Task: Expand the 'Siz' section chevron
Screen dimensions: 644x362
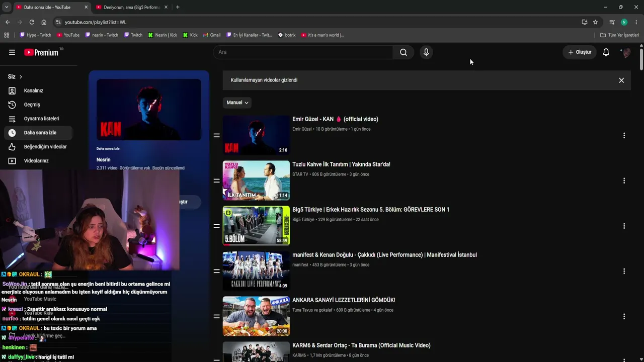Action: [21, 77]
